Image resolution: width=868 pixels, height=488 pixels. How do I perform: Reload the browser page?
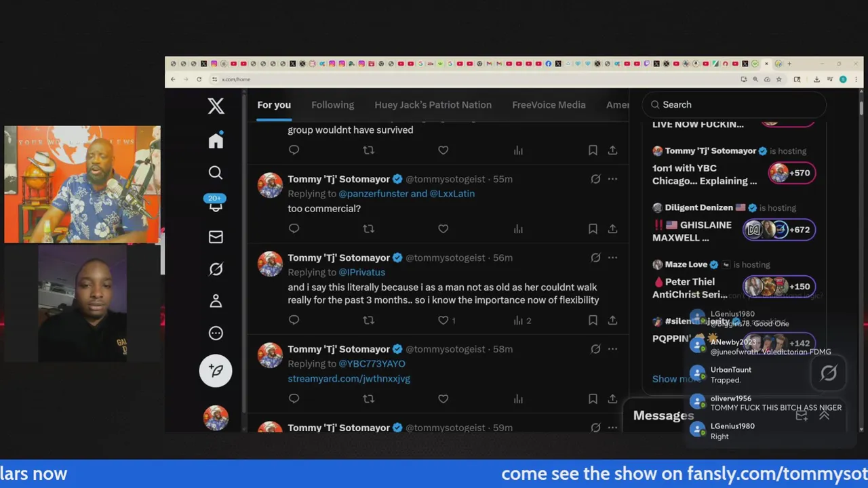tap(199, 79)
